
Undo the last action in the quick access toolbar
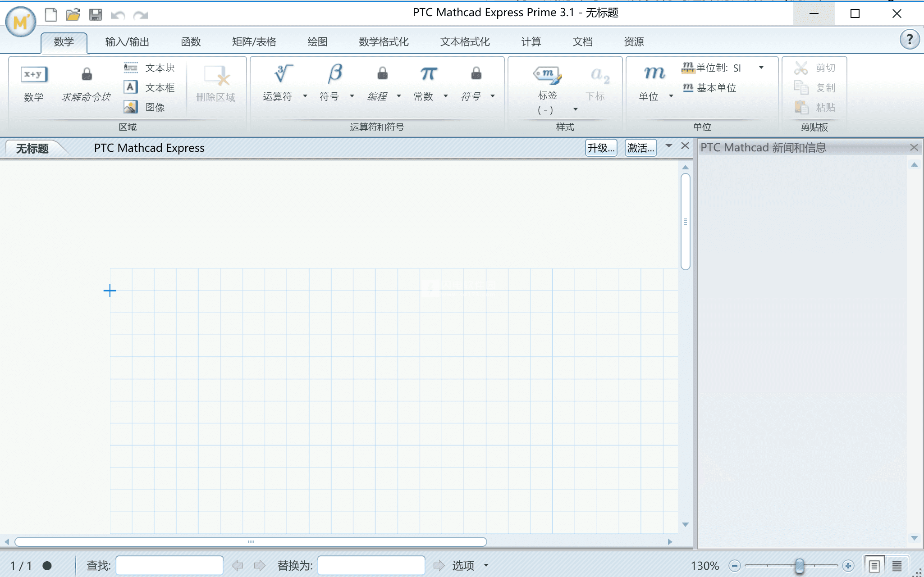tap(118, 15)
